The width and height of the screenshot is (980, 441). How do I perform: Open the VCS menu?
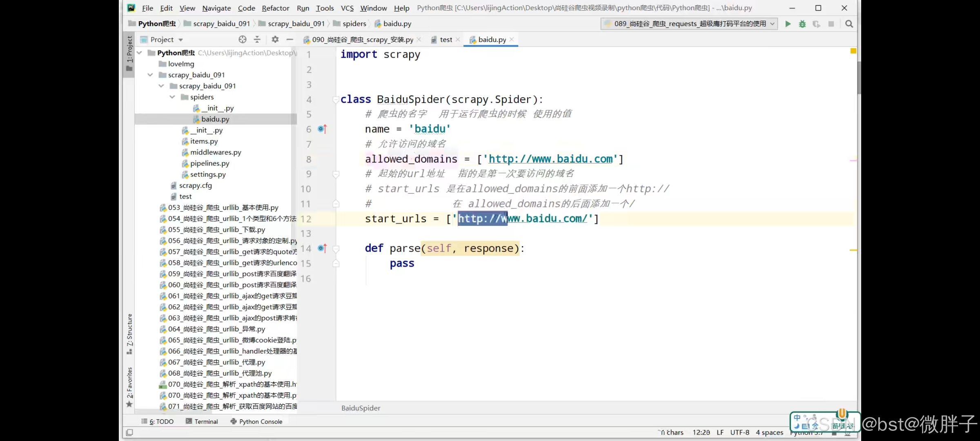click(347, 8)
